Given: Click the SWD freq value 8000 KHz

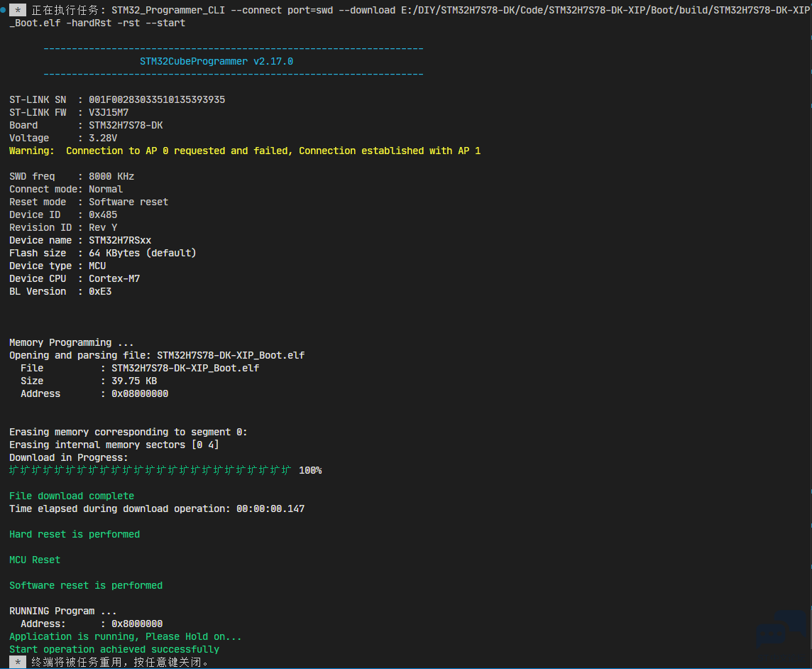Looking at the screenshot, I should click(x=111, y=176).
